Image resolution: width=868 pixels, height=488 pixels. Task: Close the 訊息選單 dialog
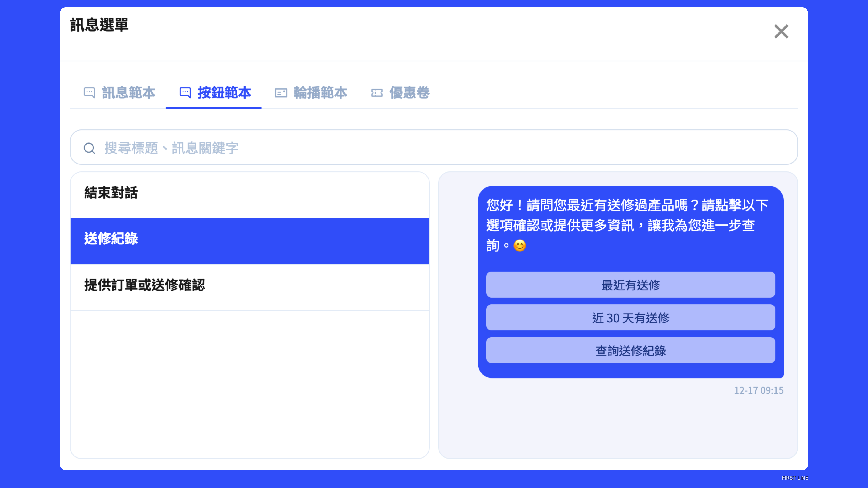pyautogui.click(x=781, y=31)
